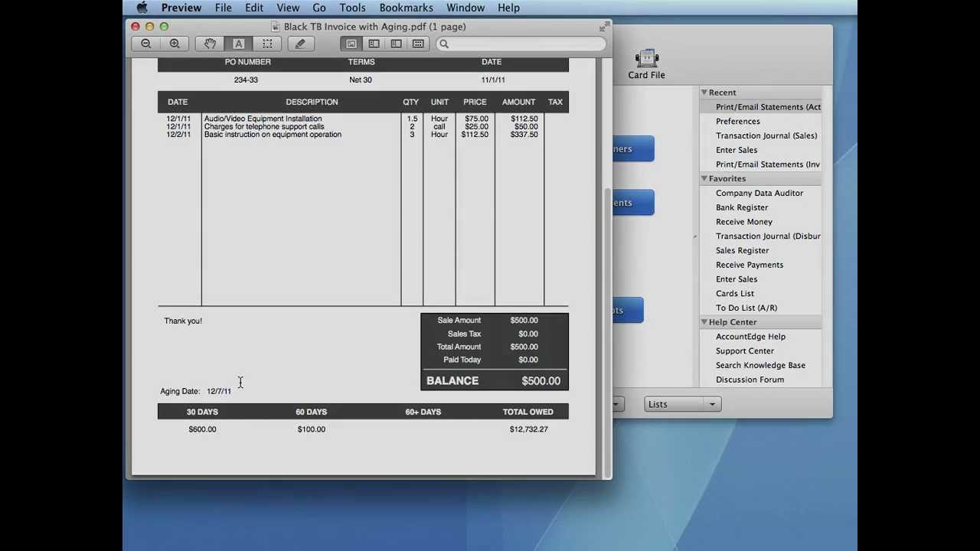Open the Tools menu
Viewport: 980px width, 551px height.
[353, 8]
